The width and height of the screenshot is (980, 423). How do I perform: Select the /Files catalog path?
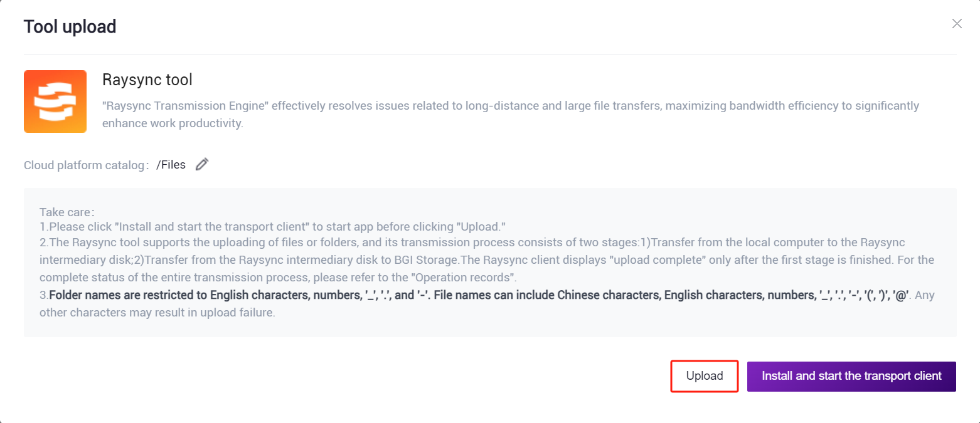(171, 165)
